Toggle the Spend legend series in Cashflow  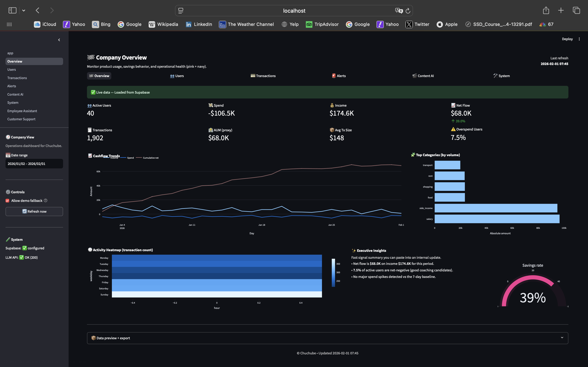click(x=130, y=158)
